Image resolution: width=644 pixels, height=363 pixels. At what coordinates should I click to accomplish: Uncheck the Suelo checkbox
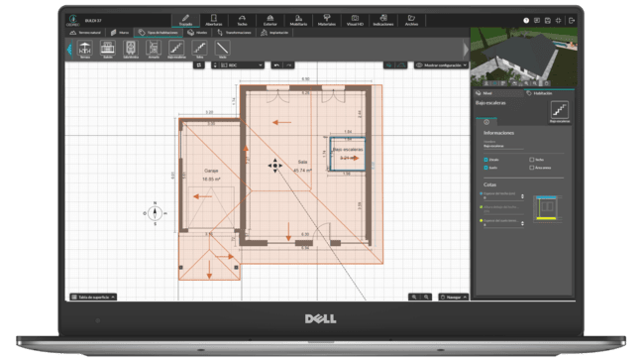pos(485,168)
